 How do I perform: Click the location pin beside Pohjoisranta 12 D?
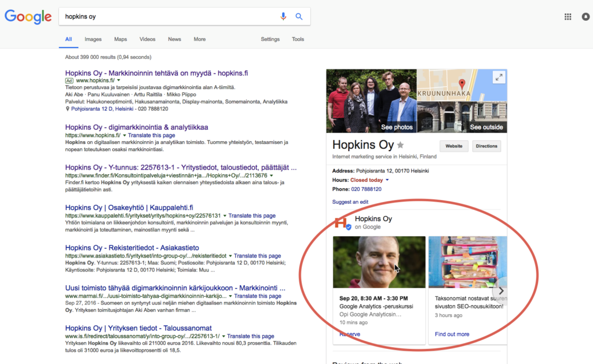click(x=67, y=109)
